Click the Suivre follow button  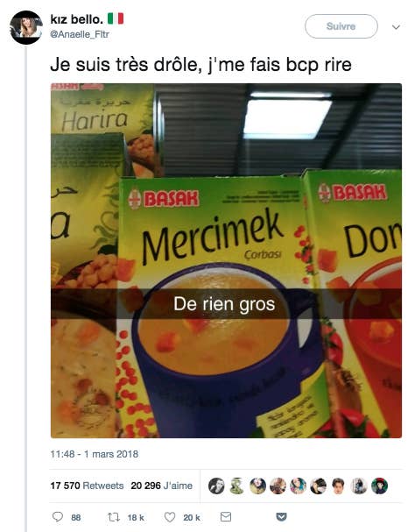pyautogui.click(x=341, y=26)
